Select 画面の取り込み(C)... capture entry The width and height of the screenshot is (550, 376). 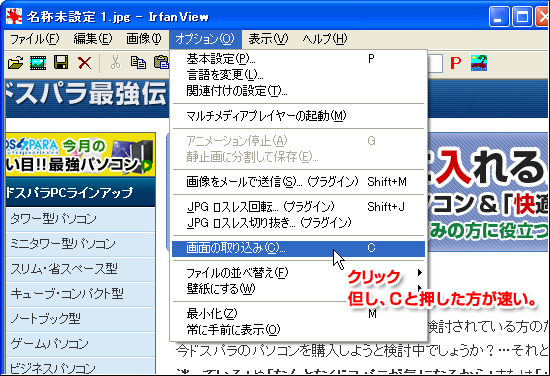(298, 248)
